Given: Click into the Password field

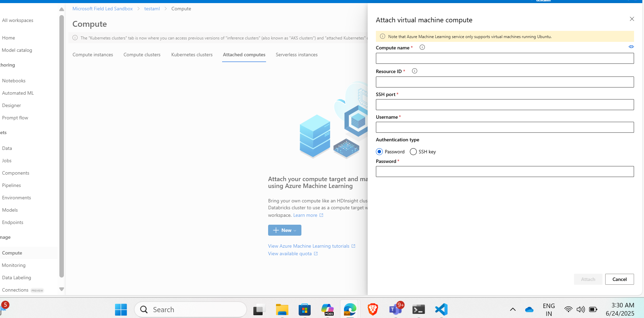Looking at the screenshot, I should [x=505, y=172].
